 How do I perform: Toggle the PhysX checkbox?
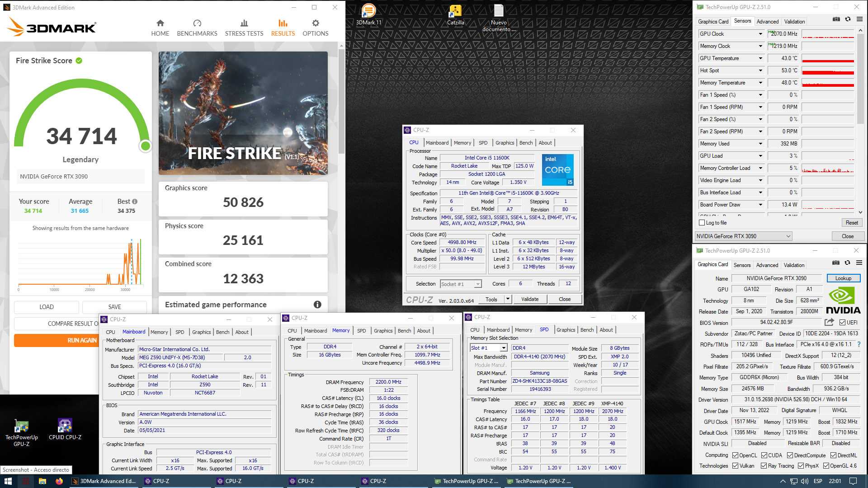801,465
